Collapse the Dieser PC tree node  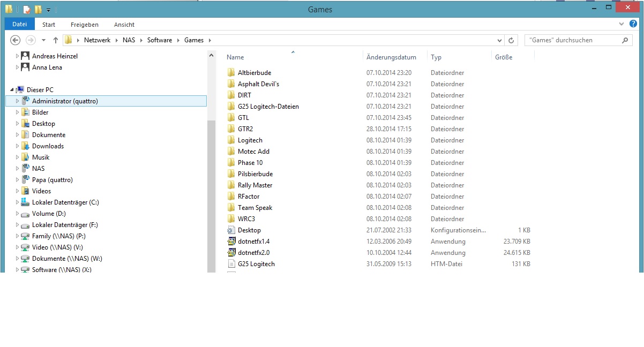(12, 90)
